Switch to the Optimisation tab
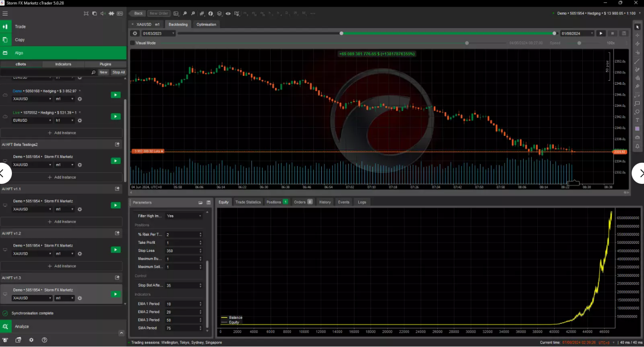The width and height of the screenshot is (644, 347). click(x=206, y=24)
